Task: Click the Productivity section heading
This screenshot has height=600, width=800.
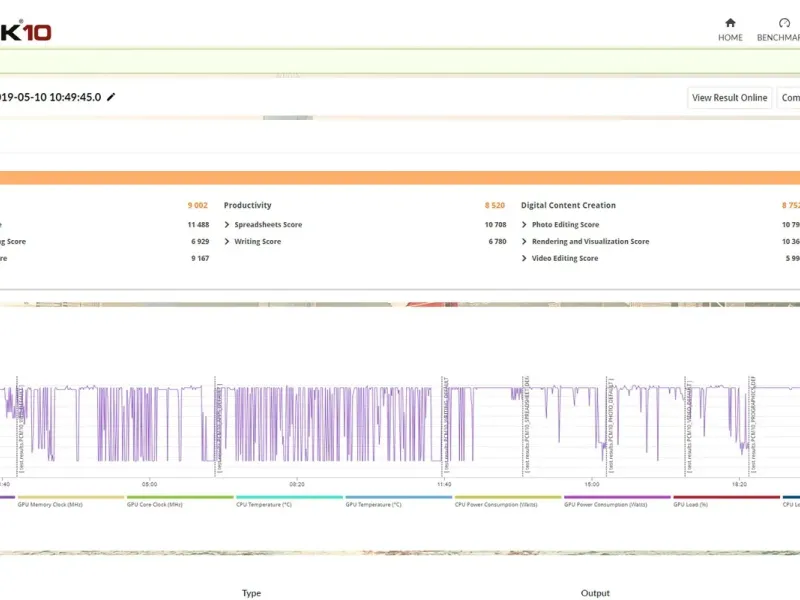Action: pos(247,205)
